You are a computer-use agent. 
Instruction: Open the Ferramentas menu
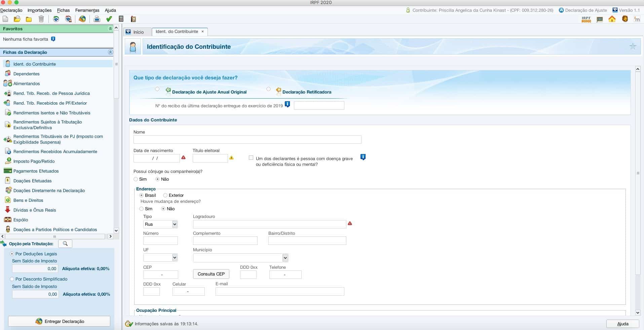click(87, 10)
